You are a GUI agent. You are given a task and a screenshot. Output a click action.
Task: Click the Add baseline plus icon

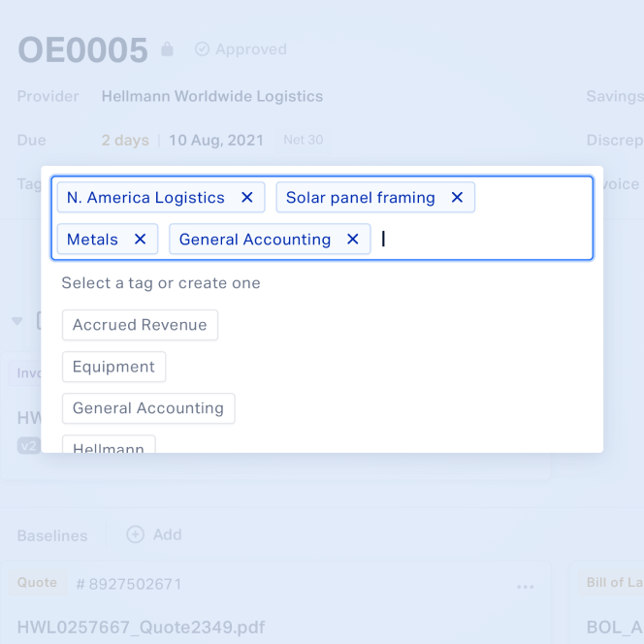[x=135, y=534]
